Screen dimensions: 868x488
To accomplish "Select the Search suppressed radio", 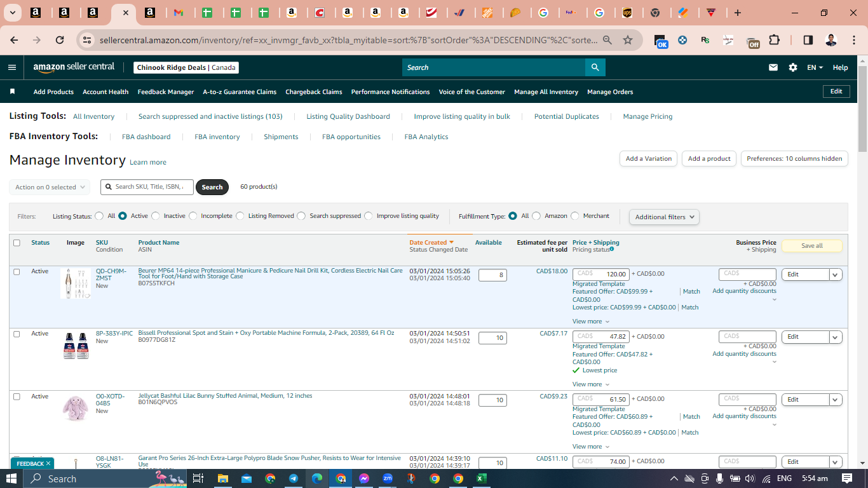I will [301, 216].
